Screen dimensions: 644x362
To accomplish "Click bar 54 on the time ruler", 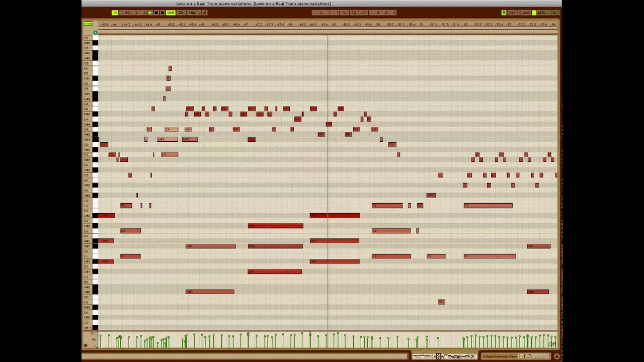I will (x=553, y=24).
